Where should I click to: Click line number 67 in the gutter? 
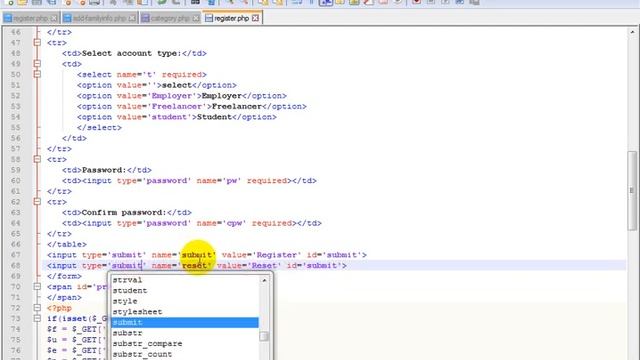click(16, 255)
